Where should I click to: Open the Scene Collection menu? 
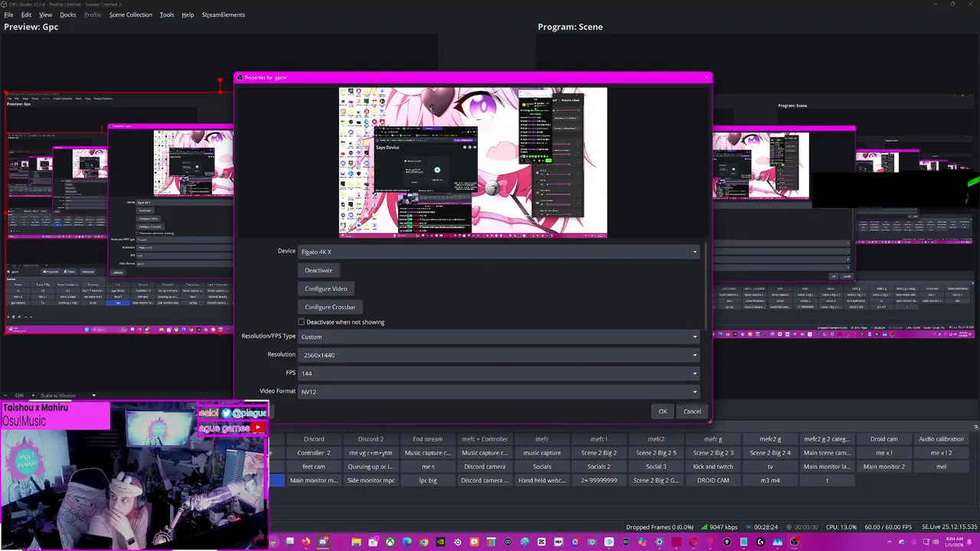tap(131, 15)
